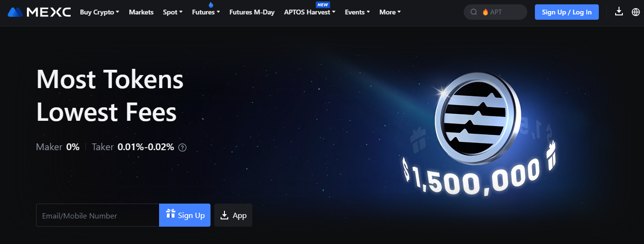Click the magnifier search icon

473,12
